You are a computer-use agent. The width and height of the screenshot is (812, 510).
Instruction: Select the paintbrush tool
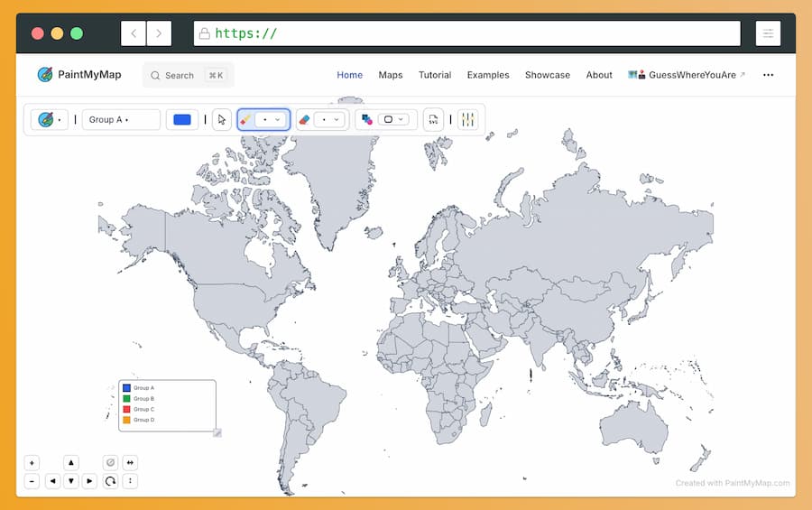pos(245,120)
